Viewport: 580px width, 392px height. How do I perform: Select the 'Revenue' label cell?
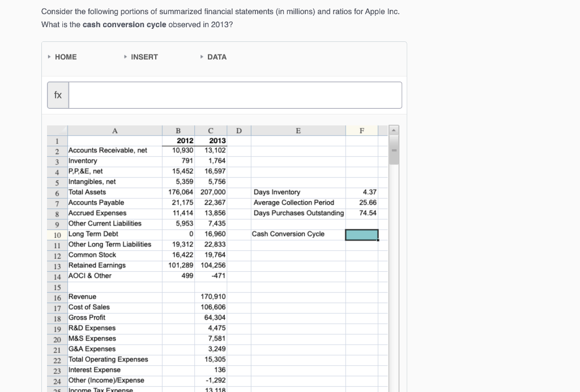114,297
